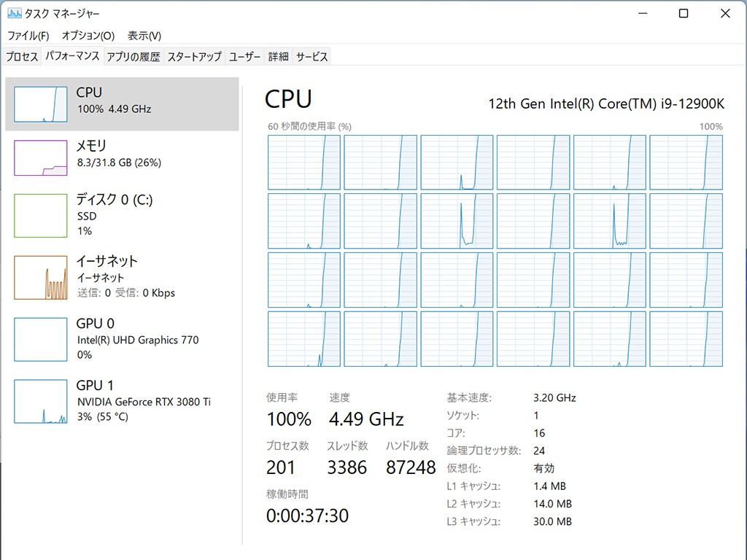
Task: Switch to the アプリの履歴 tab
Action: tap(133, 57)
